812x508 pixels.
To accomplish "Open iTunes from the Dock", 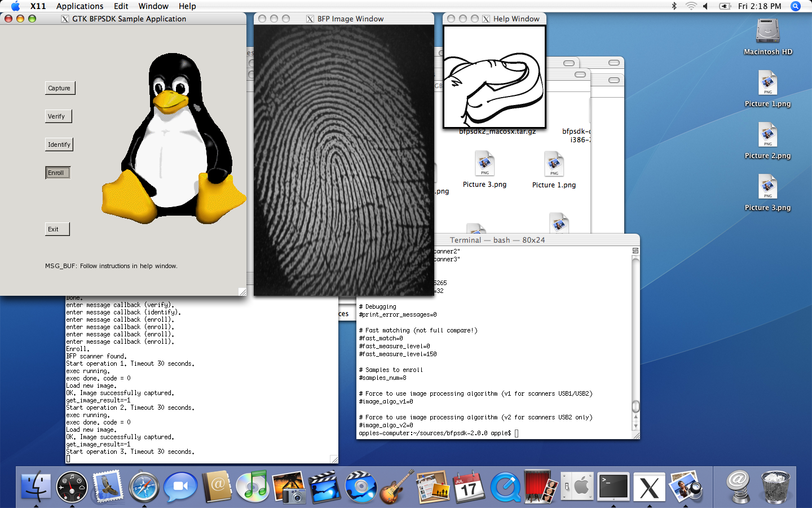I will point(252,487).
